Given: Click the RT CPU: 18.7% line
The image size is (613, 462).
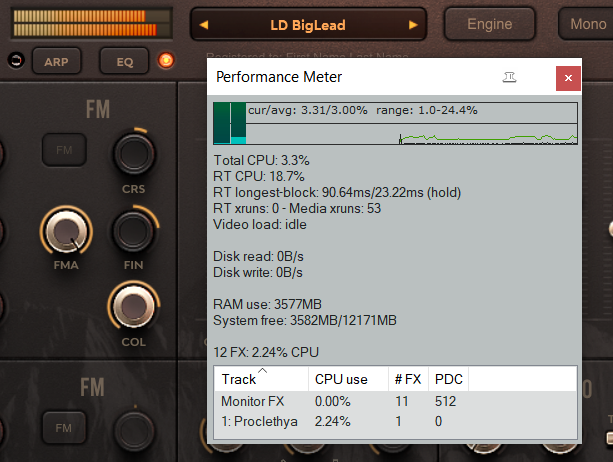Looking at the screenshot, I should pyautogui.click(x=258, y=177).
